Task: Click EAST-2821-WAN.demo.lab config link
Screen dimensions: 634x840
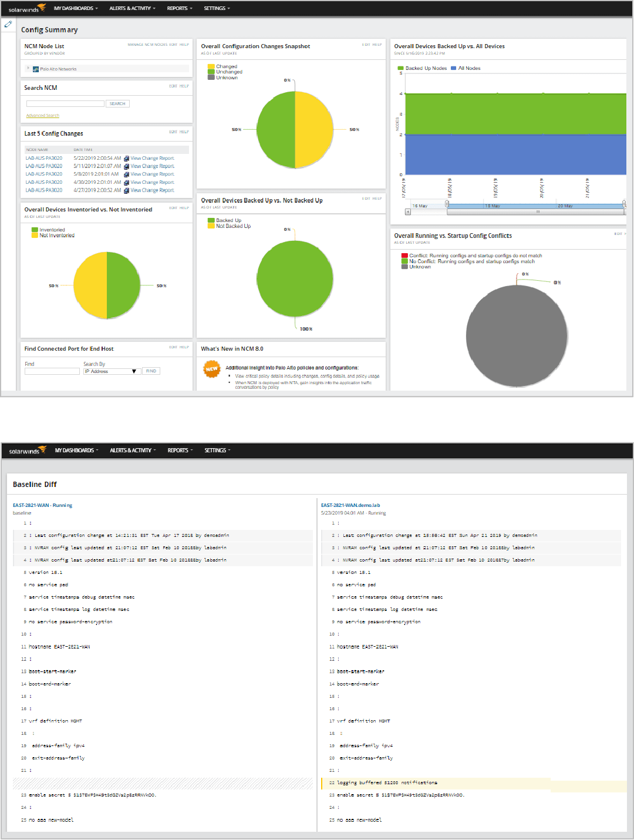Action: point(350,505)
